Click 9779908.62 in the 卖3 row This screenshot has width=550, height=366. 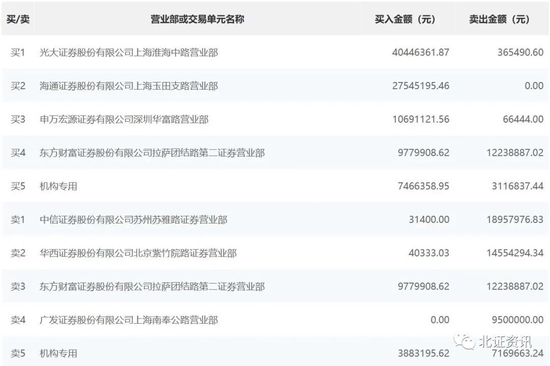[423, 286]
